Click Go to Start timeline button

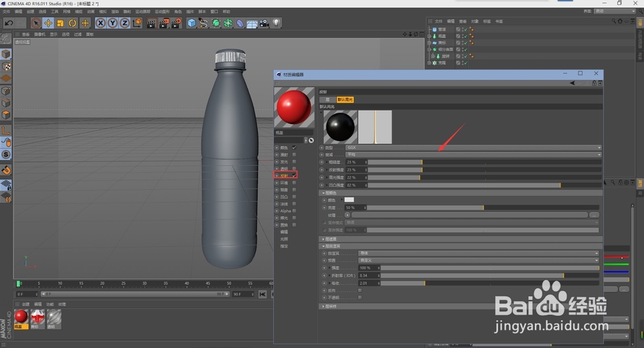coord(263,294)
